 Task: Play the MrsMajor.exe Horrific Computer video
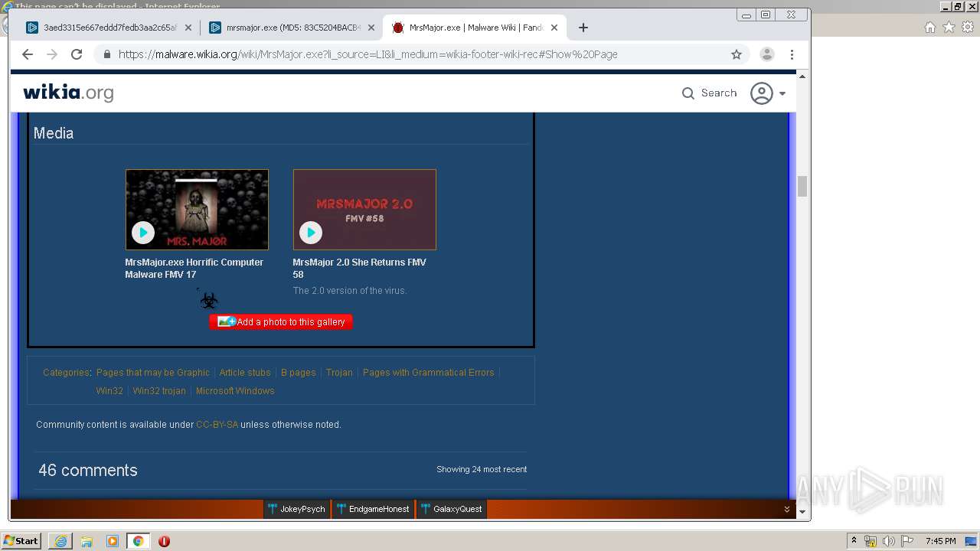point(143,233)
